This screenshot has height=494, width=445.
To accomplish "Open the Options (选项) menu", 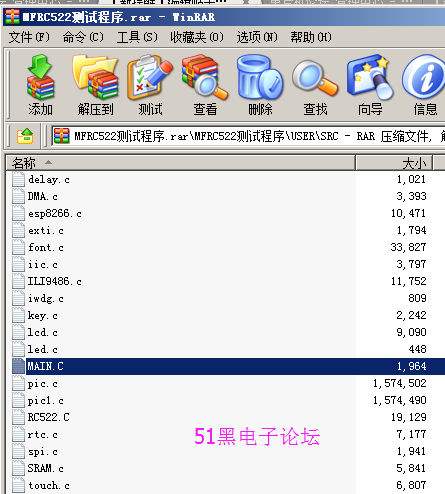I will tap(257, 37).
